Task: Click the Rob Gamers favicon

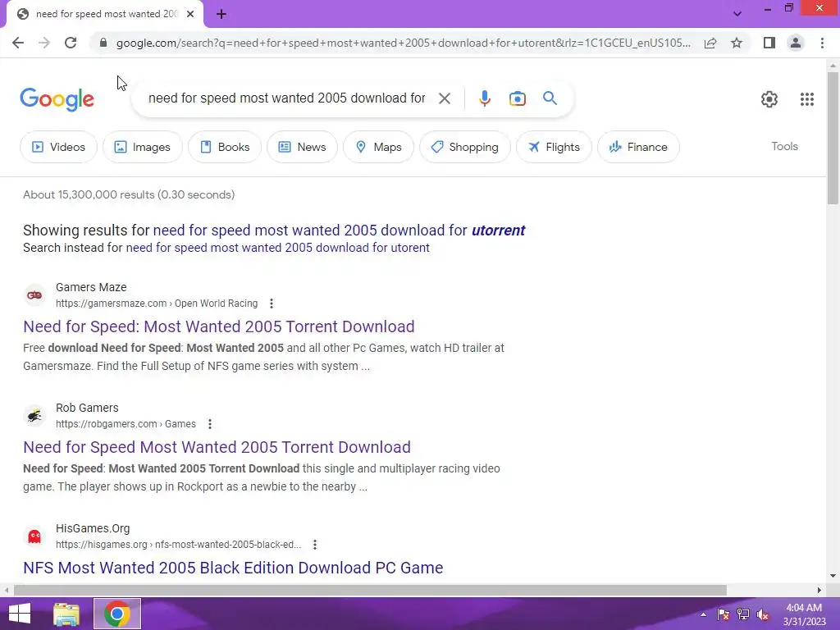Action: (34, 416)
